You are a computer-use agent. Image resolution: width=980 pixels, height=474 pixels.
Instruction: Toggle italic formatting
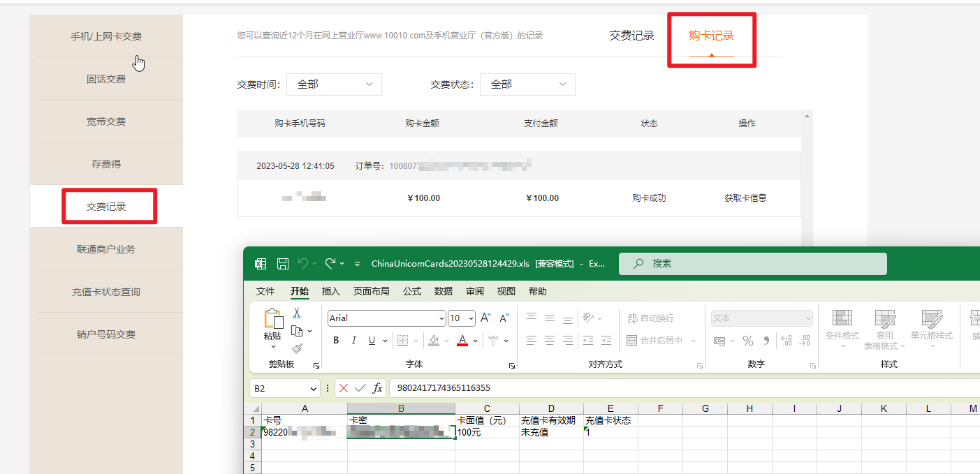[x=353, y=340]
